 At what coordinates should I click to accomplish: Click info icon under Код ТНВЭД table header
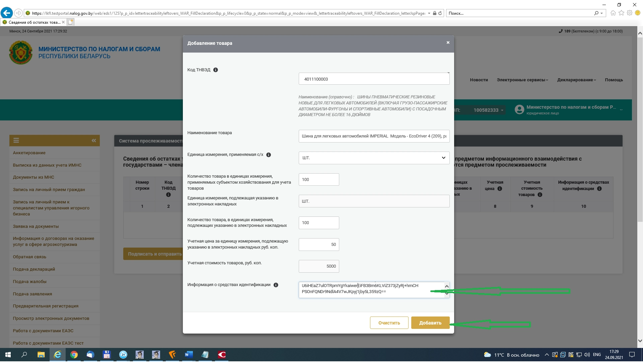(x=168, y=195)
